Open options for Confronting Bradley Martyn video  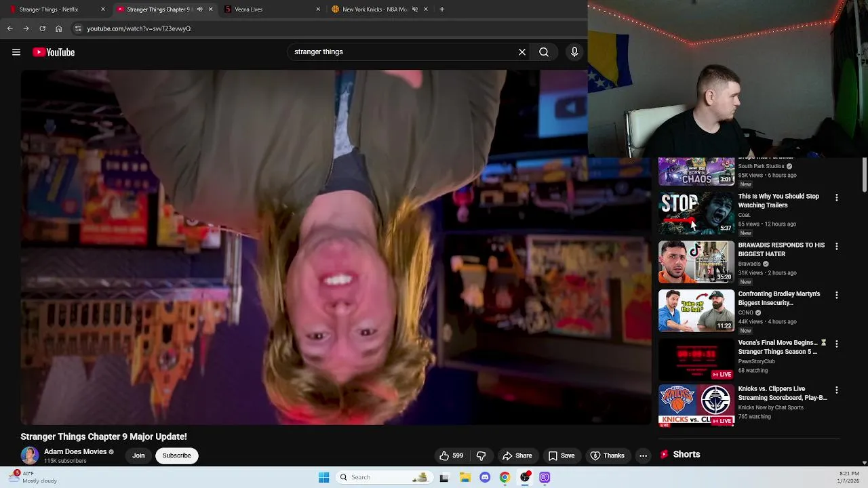coord(836,296)
